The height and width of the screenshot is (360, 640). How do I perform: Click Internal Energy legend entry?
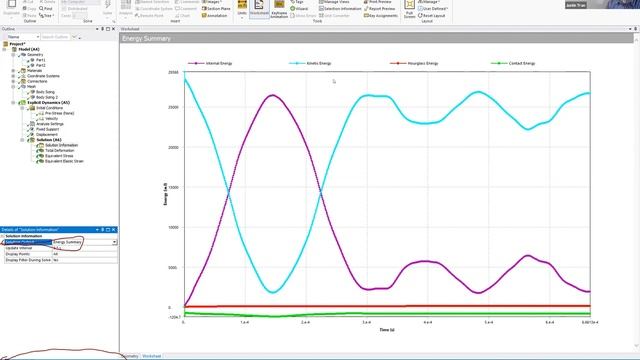(x=210, y=63)
